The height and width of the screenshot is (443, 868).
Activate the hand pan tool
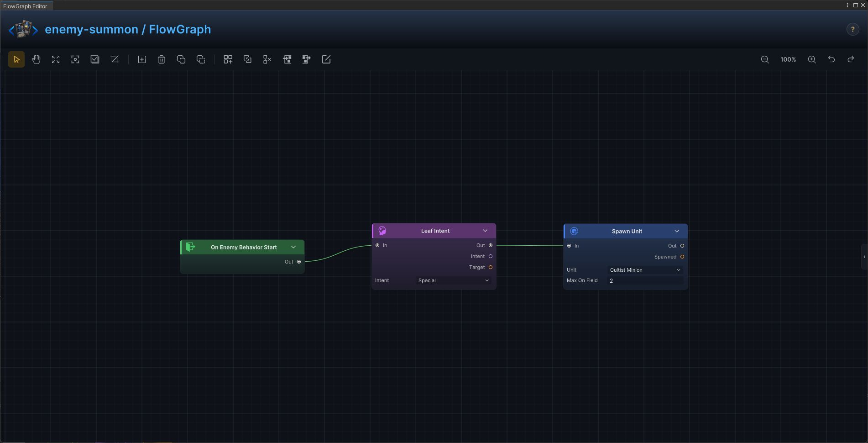click(x=36, y=59)
